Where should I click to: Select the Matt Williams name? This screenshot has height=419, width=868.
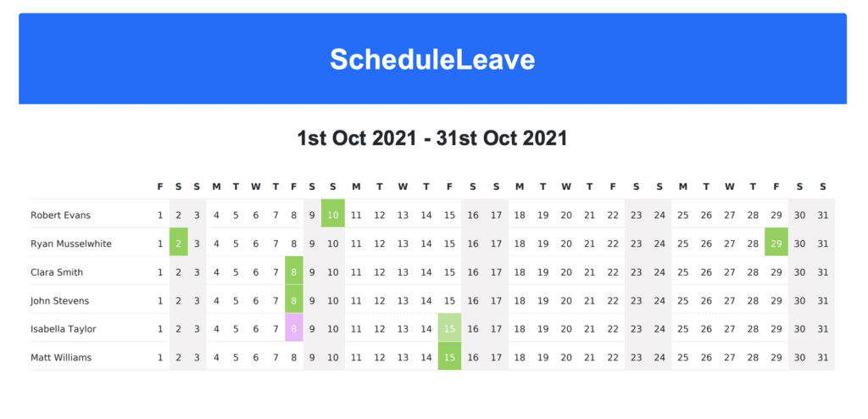(x=61, y=358)
